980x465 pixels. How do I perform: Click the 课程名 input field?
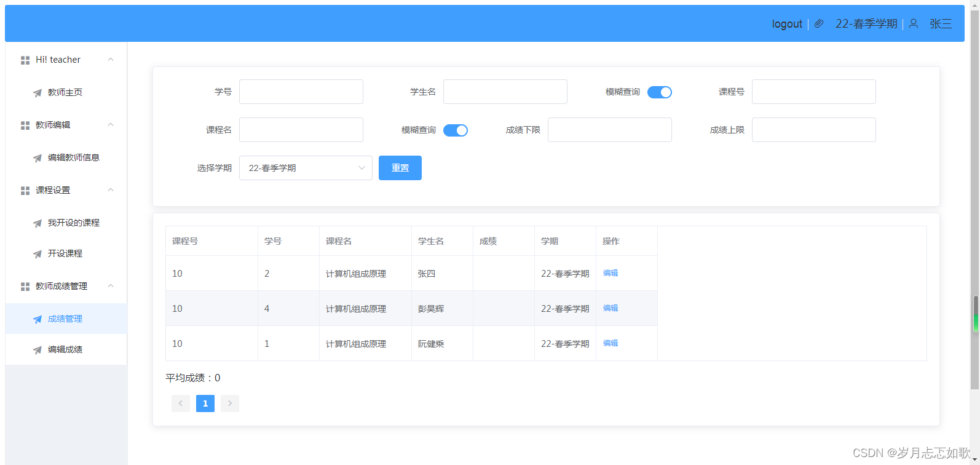click(x=301, y=130)
